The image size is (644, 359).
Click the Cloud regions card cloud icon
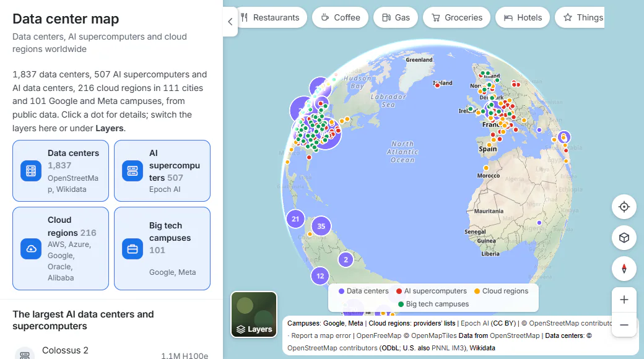31,249
